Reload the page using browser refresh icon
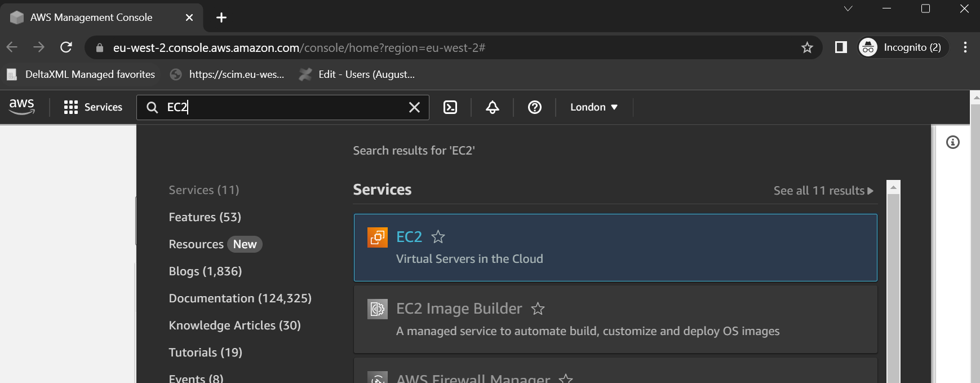Screen dimensions: 980x383 tap(66, 47)
